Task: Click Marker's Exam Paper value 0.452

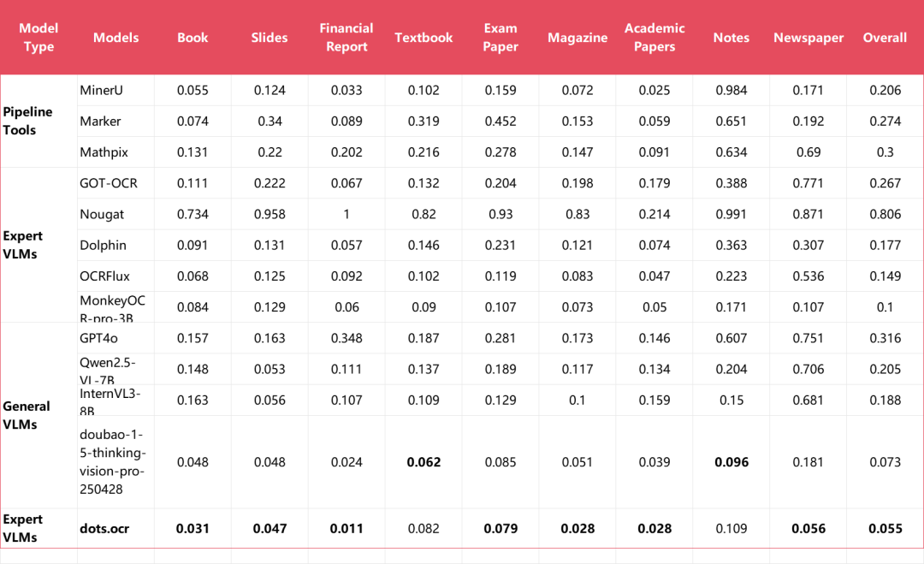Action: pyautogui.click(x=500, y=121)
